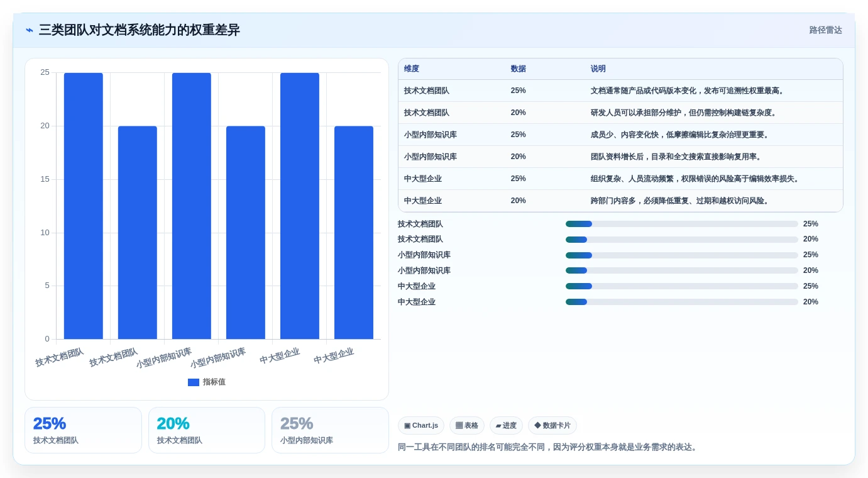Click the 小型内部知识库 chart bar reaching 20

tap(246, 233)
